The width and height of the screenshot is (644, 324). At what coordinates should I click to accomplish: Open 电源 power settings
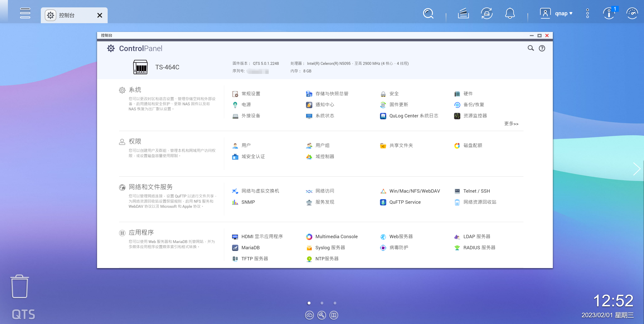pos(241,105)
